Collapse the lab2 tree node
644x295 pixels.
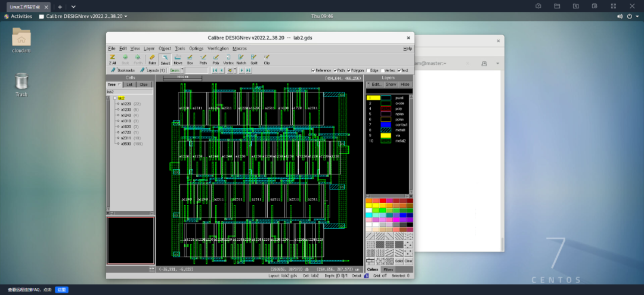[x=115, y=98]
